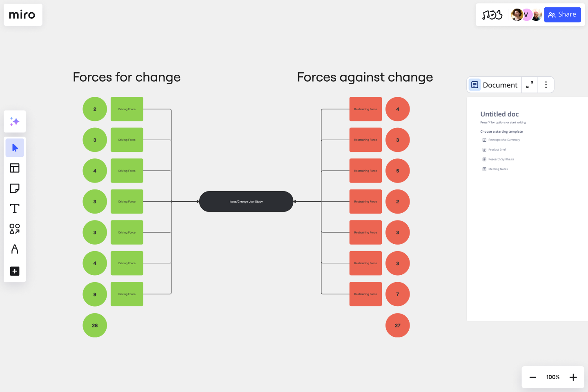Toggle selection of the Issue/Change User Study node

246,201
